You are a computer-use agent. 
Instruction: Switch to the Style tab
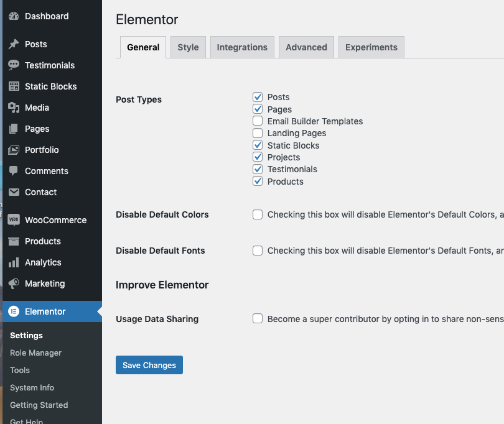coord(188,47)
